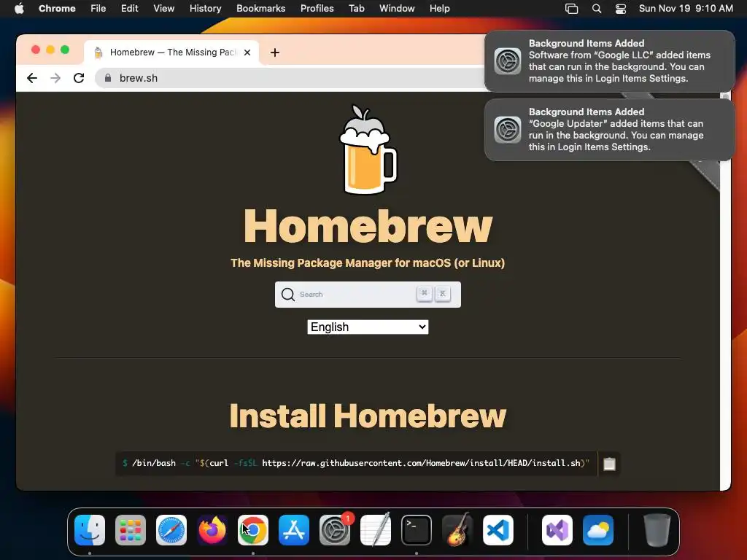The height and width of the screenshot is (560, 747).
Task: Copy the Homebrew install command
Action: point(609,463)
